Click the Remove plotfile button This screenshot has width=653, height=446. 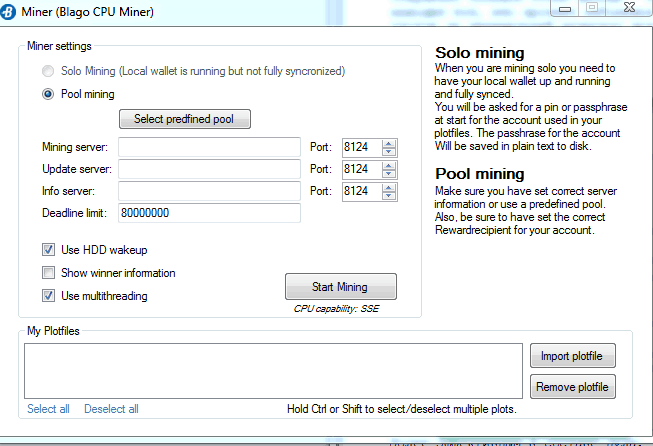(x=573, y=387)
